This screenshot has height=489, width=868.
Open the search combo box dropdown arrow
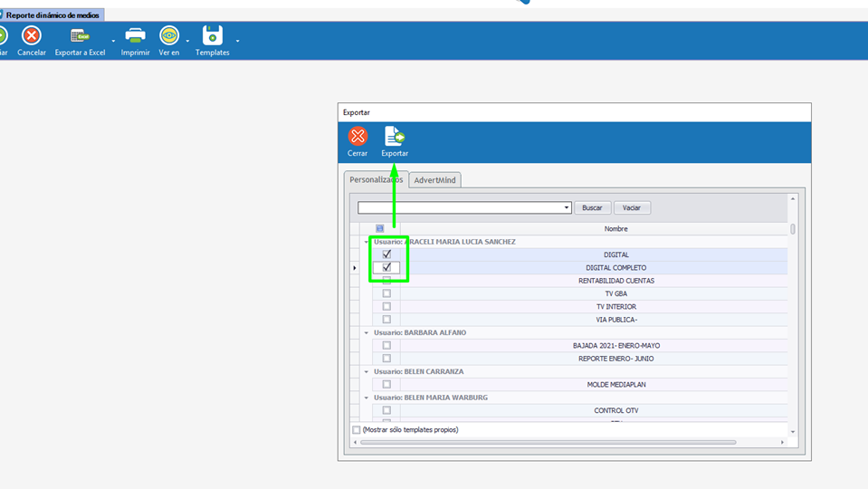pos(567,208)
